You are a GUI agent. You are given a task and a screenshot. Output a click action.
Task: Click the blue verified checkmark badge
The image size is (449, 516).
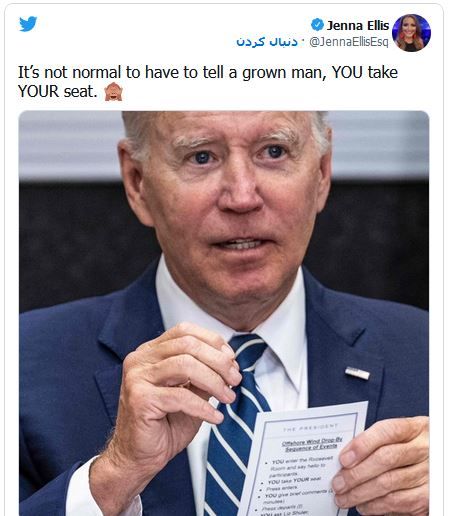click(317, 25)
